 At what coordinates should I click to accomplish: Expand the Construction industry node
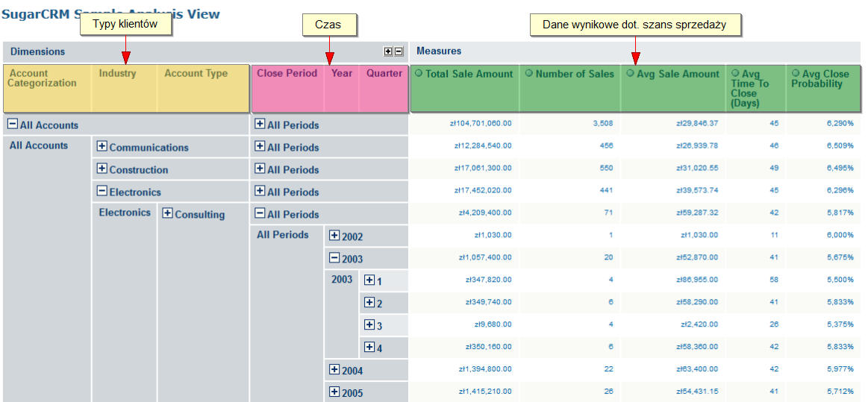102,169
